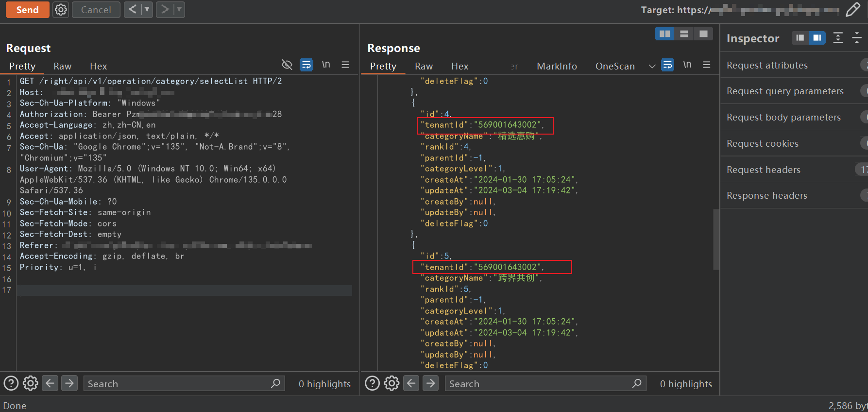Expand the additional response tabs chevron
Screen dimensions: 868x412
[652, 66]
